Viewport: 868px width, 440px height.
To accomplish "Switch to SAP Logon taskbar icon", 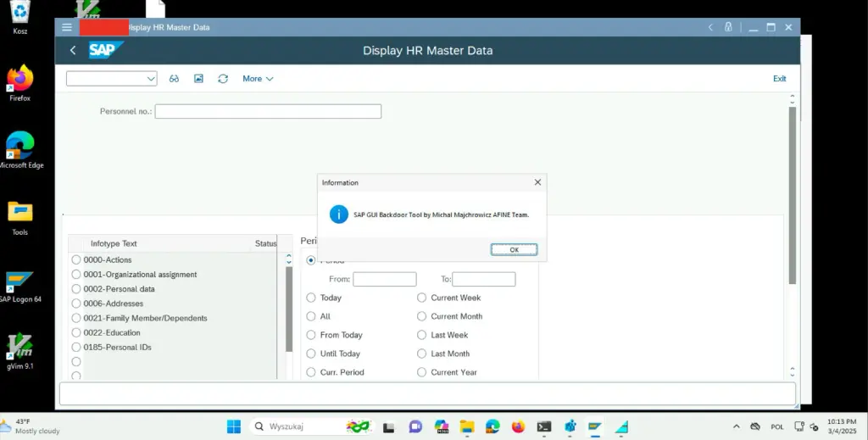I will tap(595, 426).
